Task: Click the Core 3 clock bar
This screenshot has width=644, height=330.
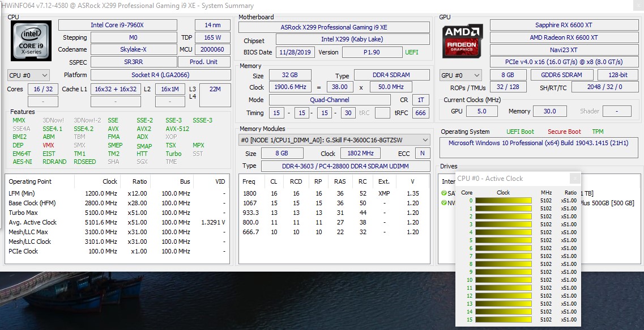Action: [x=503, y=225]
